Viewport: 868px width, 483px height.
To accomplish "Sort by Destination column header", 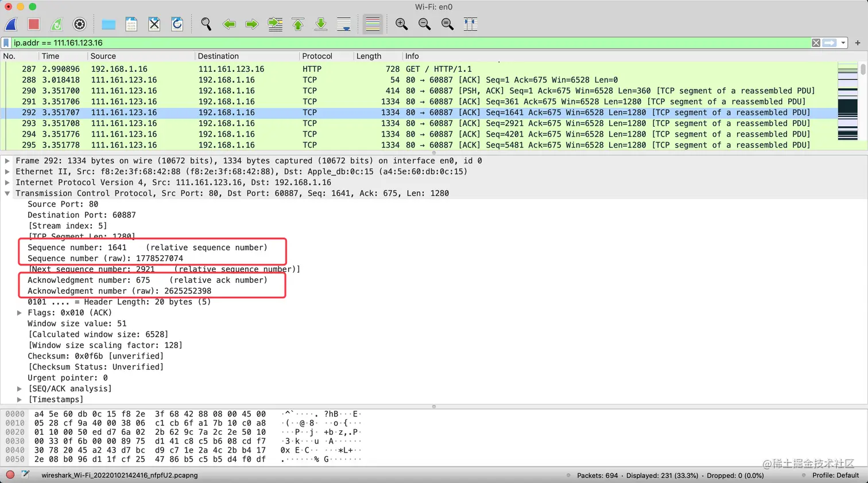I will pos(247,56).
